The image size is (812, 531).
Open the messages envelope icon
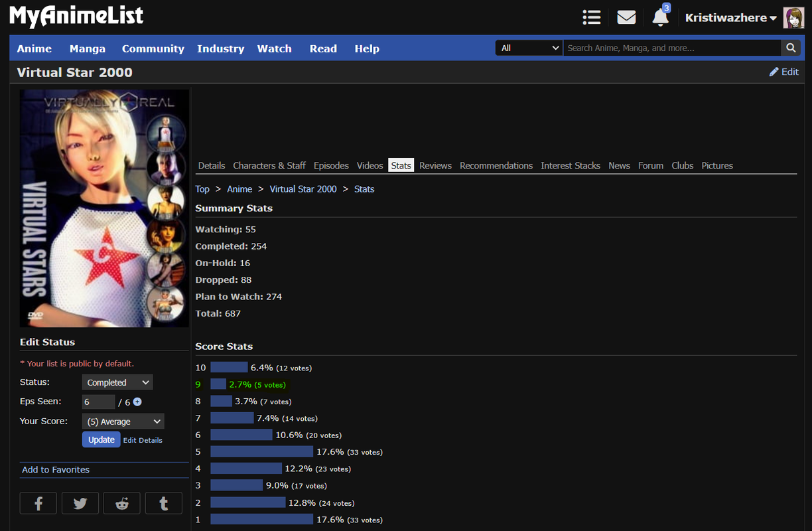click(626, 17)
